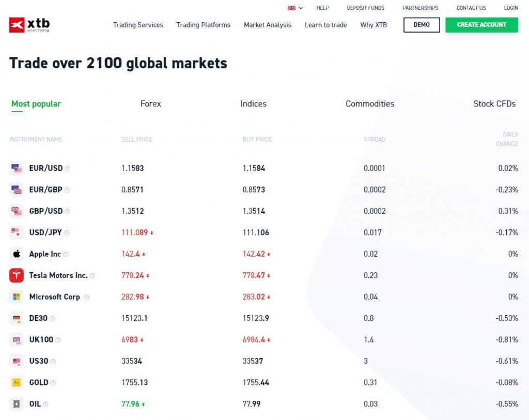Viewport: 529px width, 420px height.
Task: Click the EUR/USD flag icon
Action: 16,168
